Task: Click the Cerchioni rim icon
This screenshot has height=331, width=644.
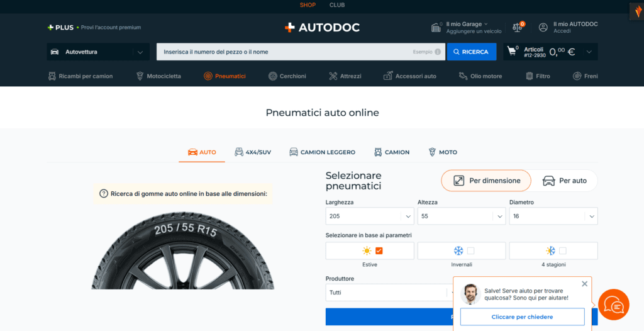Action: coord(273,76)
